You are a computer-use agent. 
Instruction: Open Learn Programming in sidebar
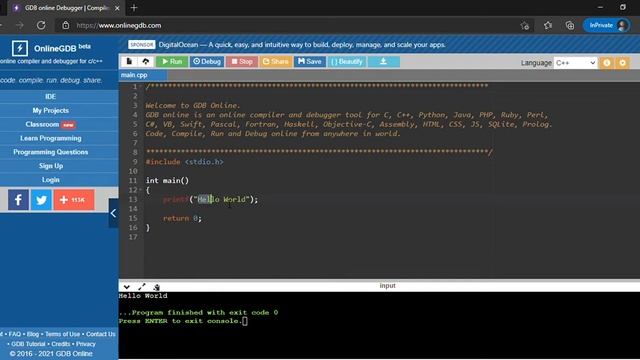(x=51, y=138)
